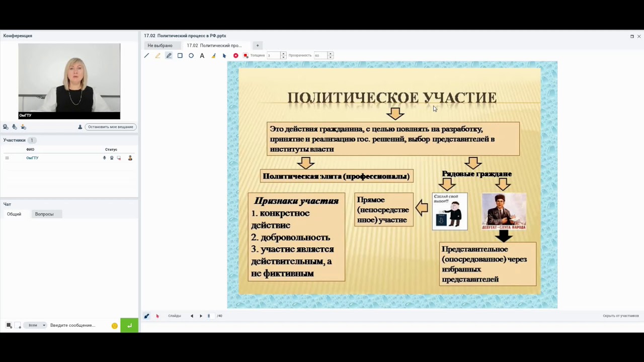Click the ОмГТУ row handle square
The image size is (644, 362).
point(7,158)
